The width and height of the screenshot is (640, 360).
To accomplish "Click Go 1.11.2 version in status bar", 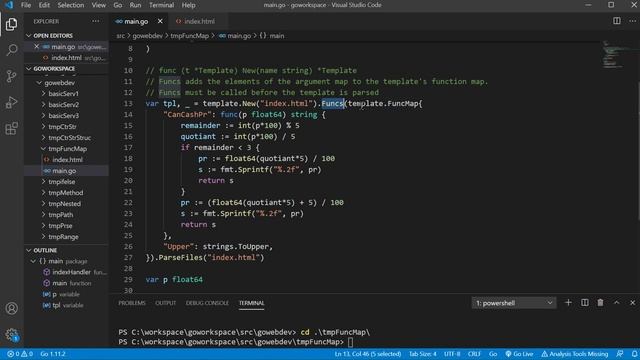I will point(53,354).
